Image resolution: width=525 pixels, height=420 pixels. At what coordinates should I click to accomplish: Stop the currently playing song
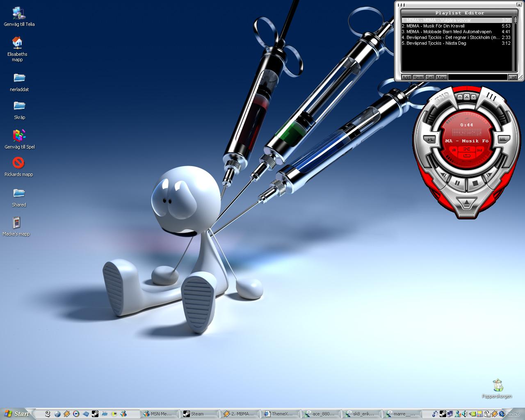tap(475, 183)
